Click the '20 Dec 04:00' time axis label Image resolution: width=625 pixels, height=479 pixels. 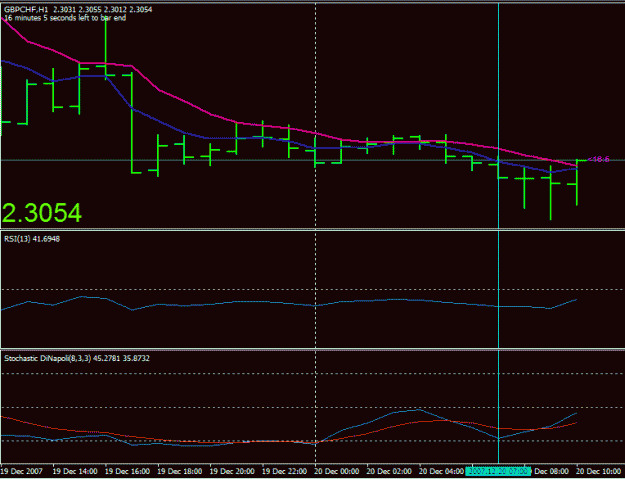442,471
